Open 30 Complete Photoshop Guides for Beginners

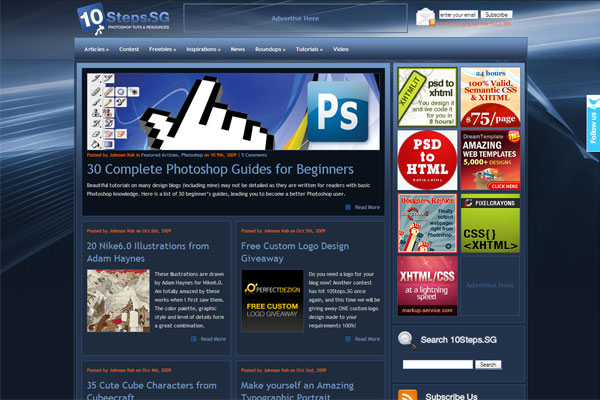220,169
